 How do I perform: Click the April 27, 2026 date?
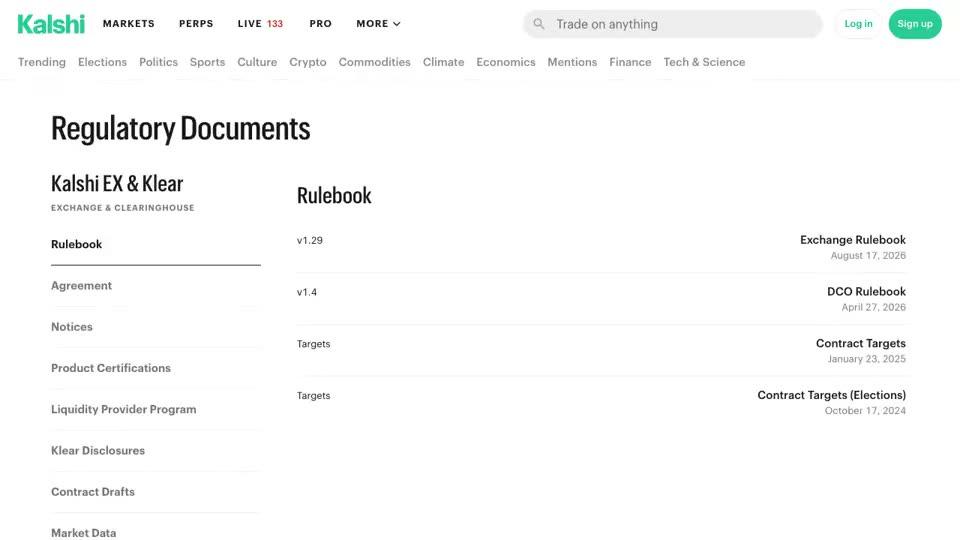pyautogui.click(x=874, y=307)
